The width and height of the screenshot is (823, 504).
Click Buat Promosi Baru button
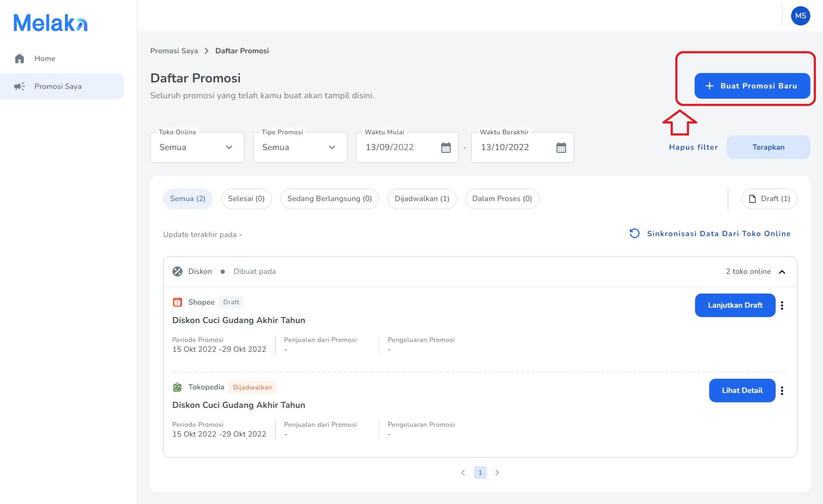pyautogui.click(x=752, y=86)
